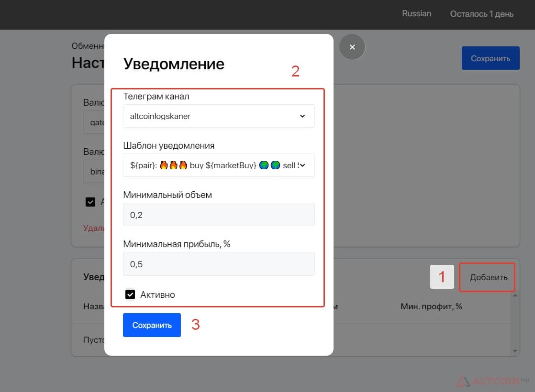This screenshot has height=392, width=535.
Task: Save the notification with the dialog's Сохранить button
Action: tap(152, 325)
